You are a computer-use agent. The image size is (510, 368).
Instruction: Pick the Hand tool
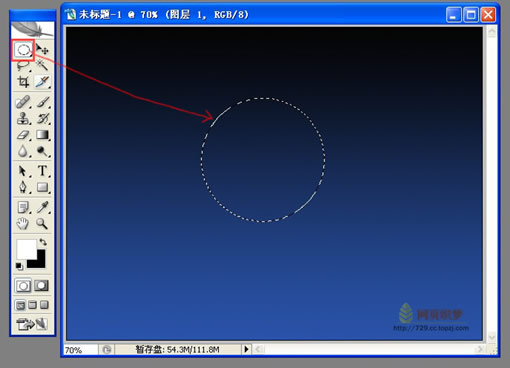pos(23,223)
